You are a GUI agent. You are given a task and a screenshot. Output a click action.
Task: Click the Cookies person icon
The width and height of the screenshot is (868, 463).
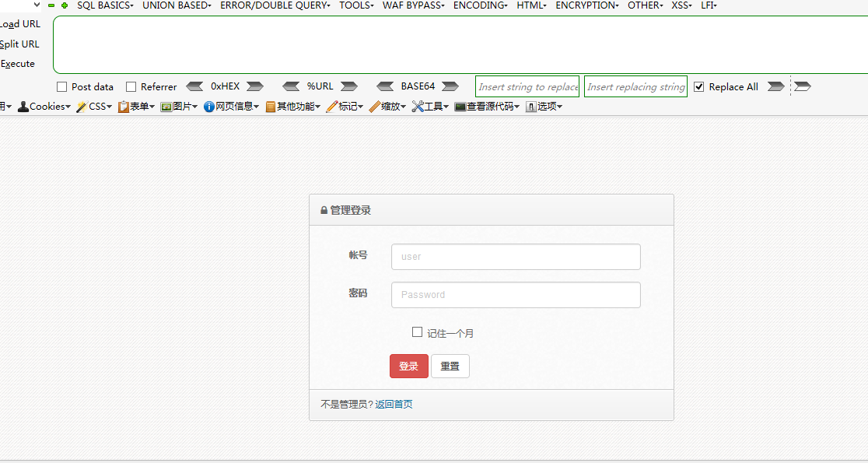point(23,107)
